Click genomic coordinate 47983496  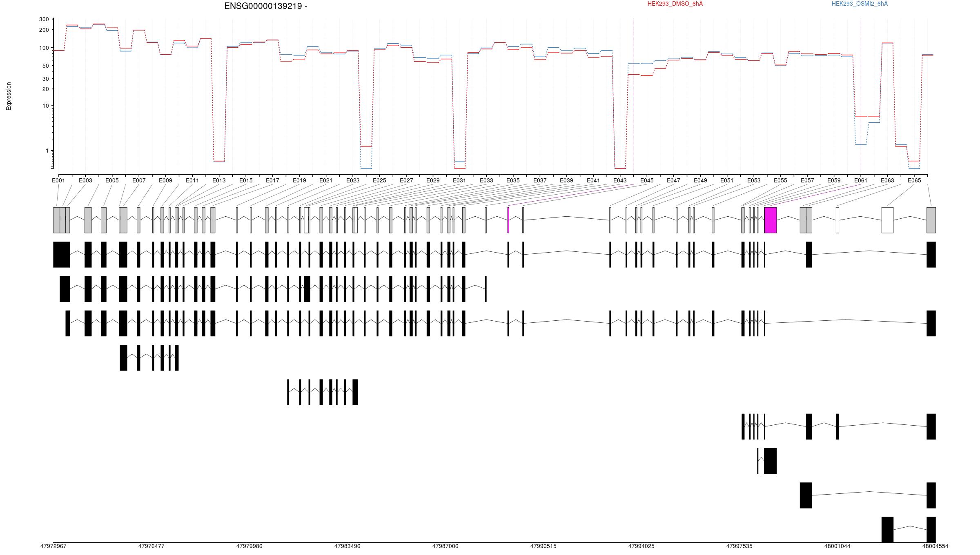tap(347, 546)
